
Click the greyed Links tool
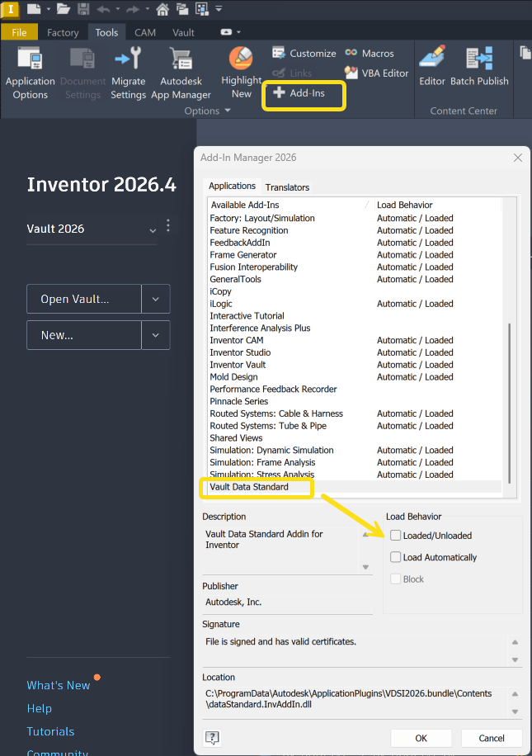coord(292,73)
